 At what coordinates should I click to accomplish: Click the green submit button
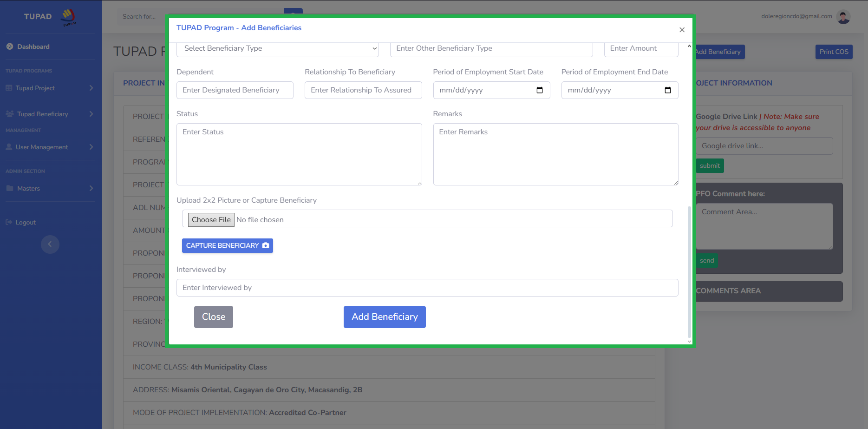click(710, 166)
